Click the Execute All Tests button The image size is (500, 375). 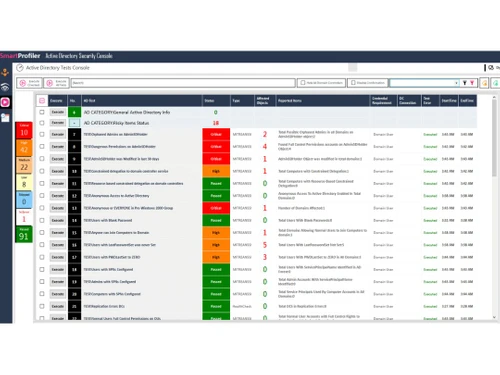click(57, 83)
